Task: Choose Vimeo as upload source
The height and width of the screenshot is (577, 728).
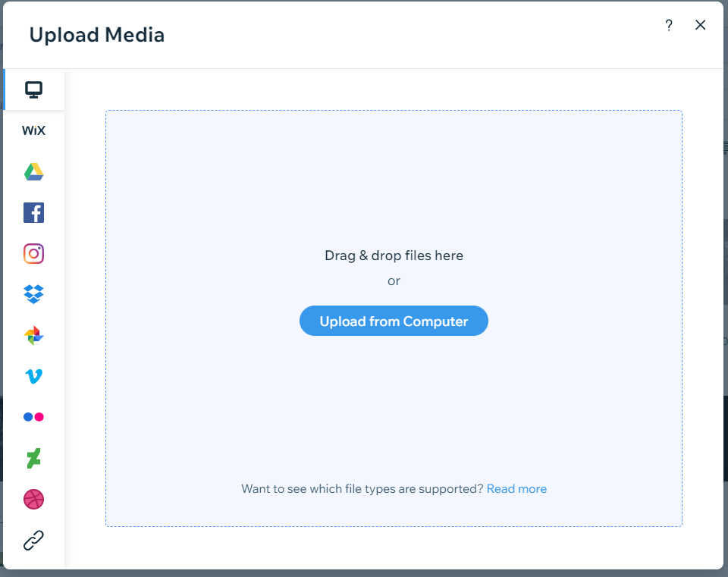Action: (x=34, y=376)
